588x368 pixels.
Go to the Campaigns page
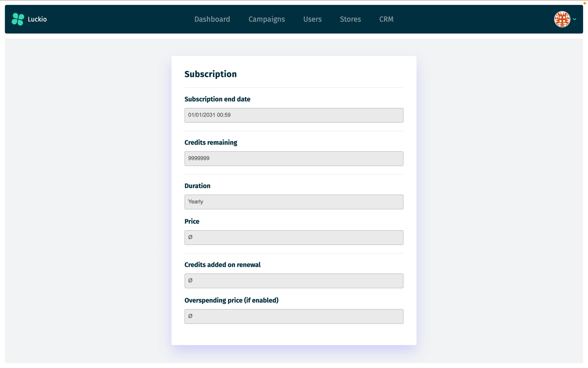pyautogui.click(x=266, y=19)
